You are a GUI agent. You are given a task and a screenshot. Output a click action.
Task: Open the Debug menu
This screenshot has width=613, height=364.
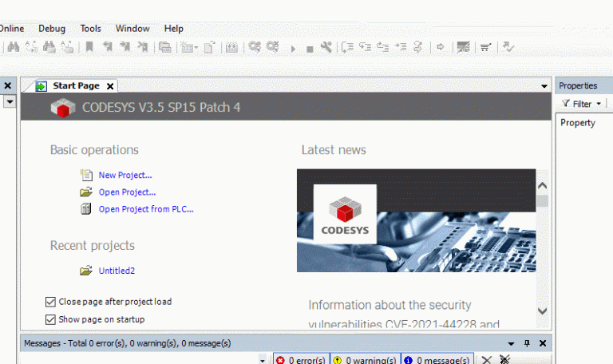(x=52, y=28)
